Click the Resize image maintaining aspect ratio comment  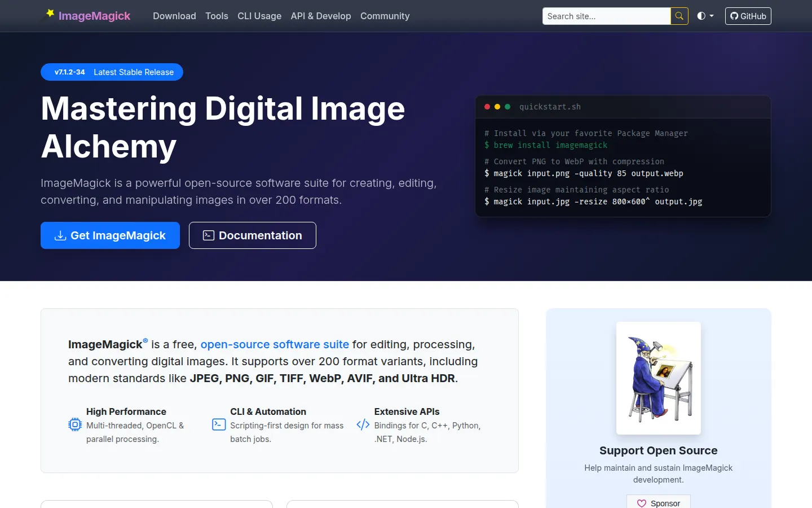coord(576,190)
